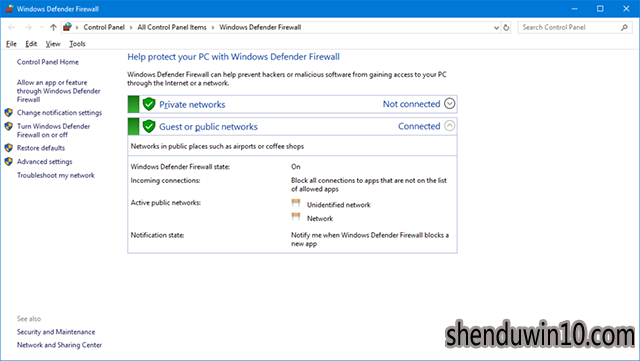Click shield icon beside Turn Windows Defender Firewall
This screenshot has height=361, width=640.
(9, 126)
